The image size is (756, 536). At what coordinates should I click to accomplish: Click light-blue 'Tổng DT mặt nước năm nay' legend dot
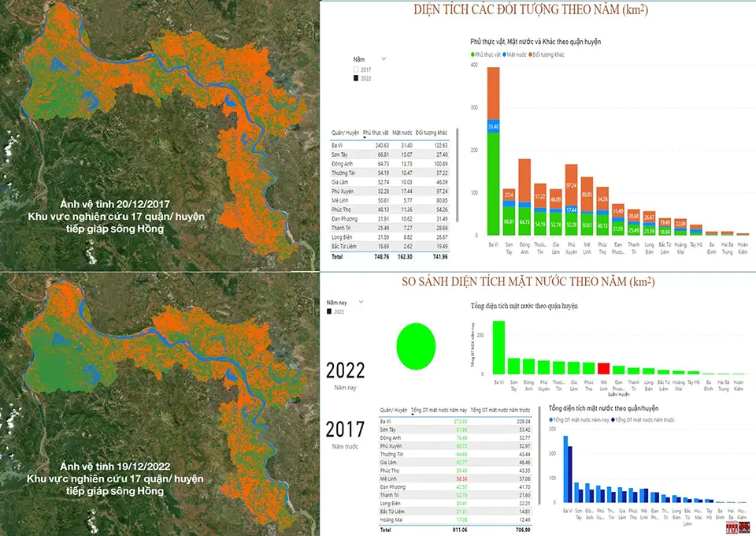(x=551, y=419)
